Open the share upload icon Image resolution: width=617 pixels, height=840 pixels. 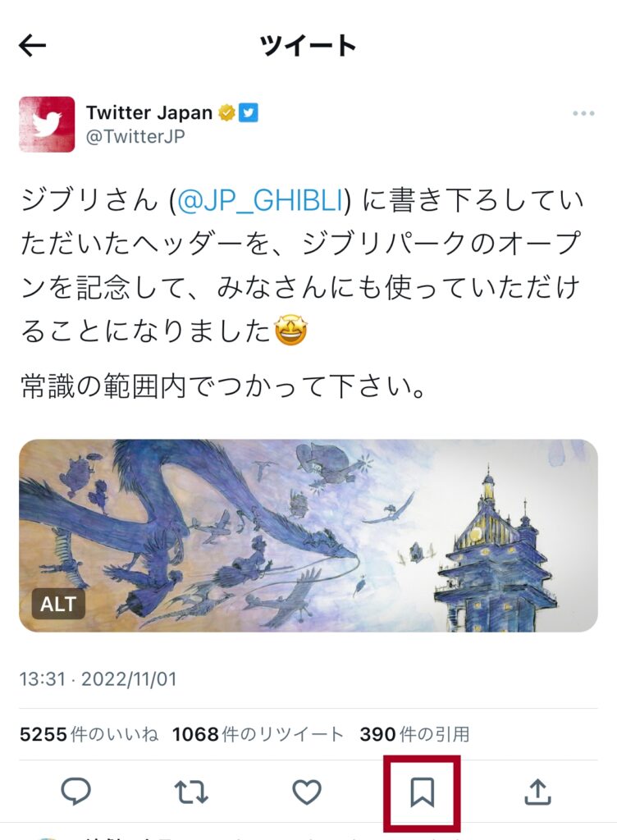[x=537, y=792]
